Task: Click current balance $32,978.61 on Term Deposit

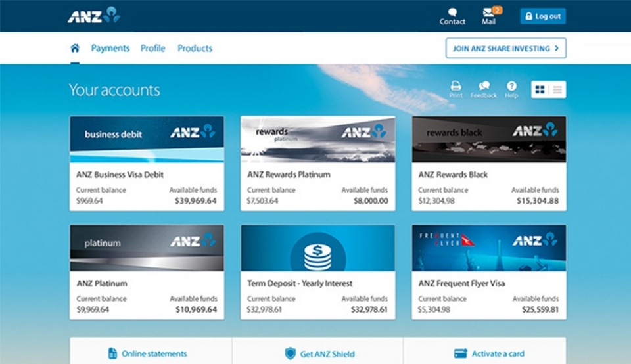Action: coord(264,309)
